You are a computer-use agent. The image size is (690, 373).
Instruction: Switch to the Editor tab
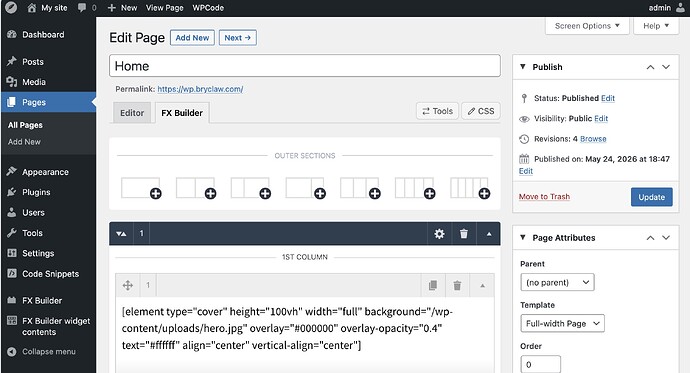[132, 113]
